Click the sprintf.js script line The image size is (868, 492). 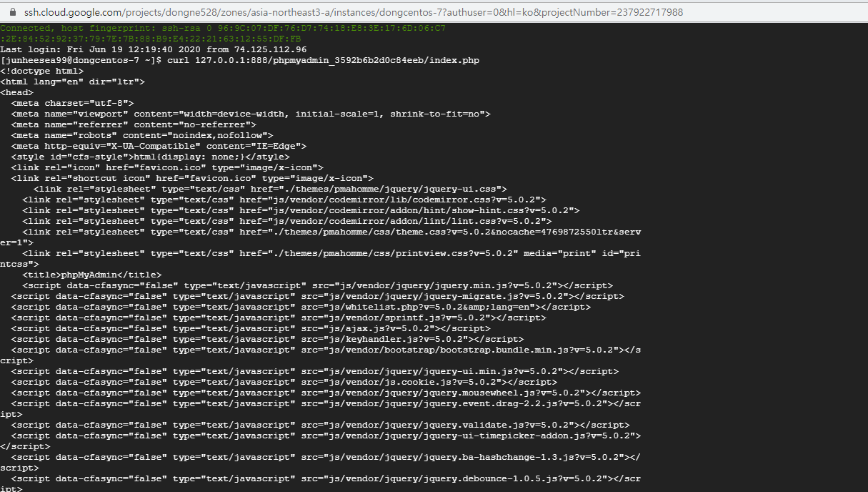click(x=279, y=318)
